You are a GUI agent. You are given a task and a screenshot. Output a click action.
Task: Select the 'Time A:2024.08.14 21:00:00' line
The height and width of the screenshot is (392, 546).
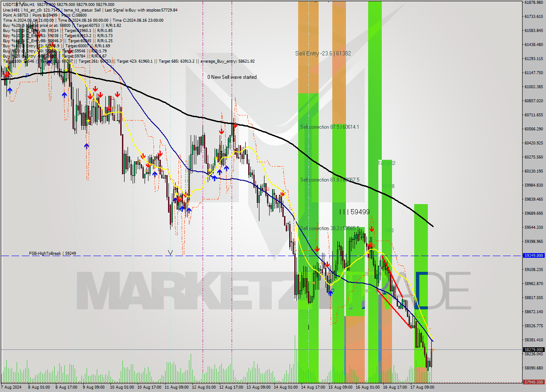[28, 20]
